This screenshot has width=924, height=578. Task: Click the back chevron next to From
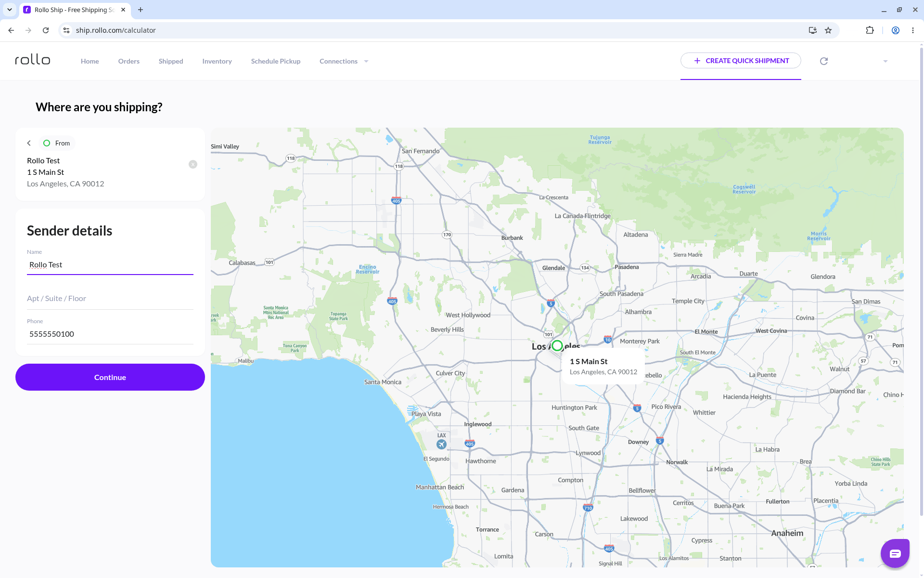pyautogui.click(x=29, y=143)
